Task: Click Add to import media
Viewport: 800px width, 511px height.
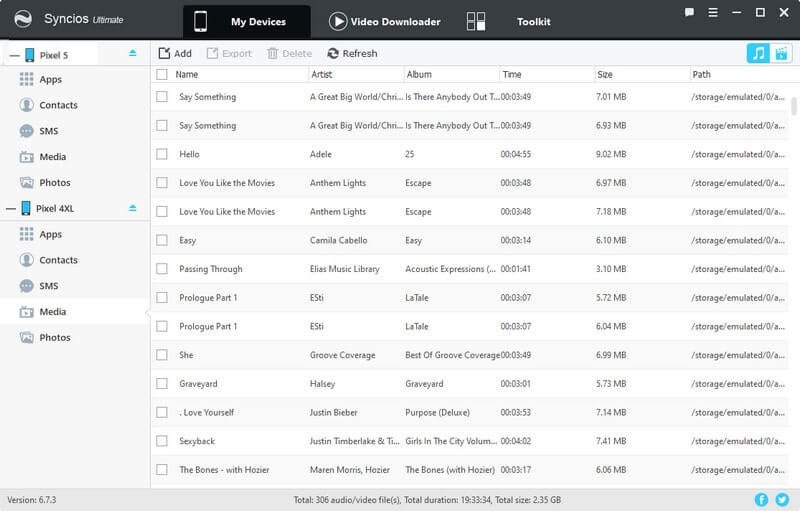Action: tap(175, 53)
